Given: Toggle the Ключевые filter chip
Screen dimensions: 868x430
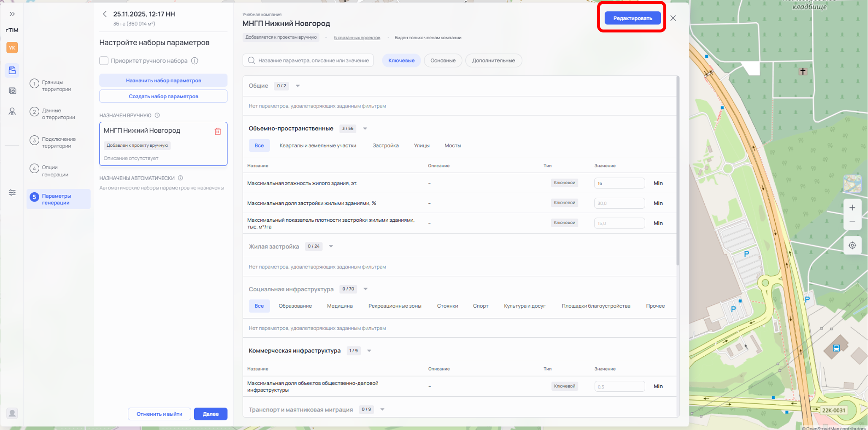Looking at the screenshot, I should point(401,61).
